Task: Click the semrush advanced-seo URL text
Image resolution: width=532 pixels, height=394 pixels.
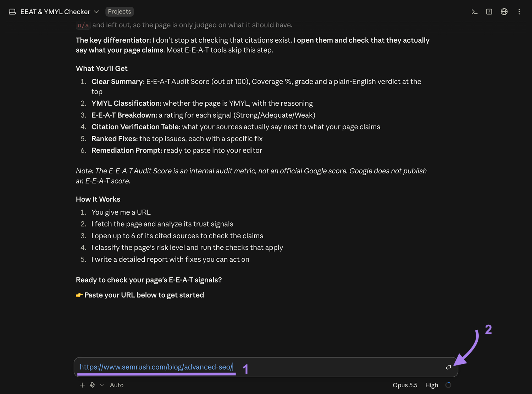Action: tap(156, 367)
